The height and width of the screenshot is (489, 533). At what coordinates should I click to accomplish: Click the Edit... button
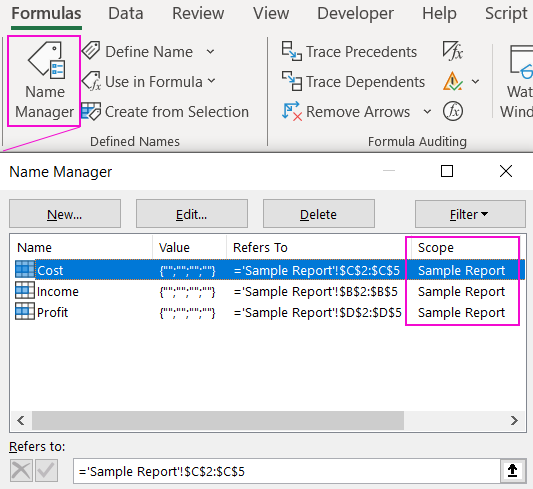click(x=192, y=214)
